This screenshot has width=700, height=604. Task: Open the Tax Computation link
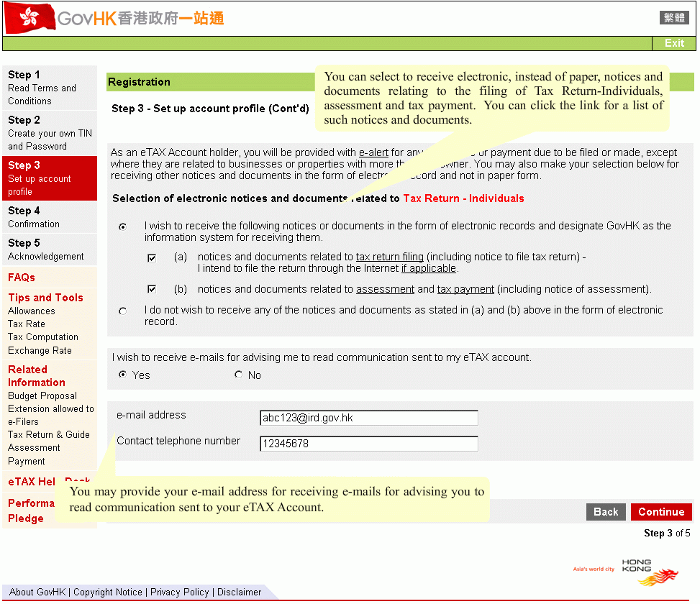(x=43, y=337)
